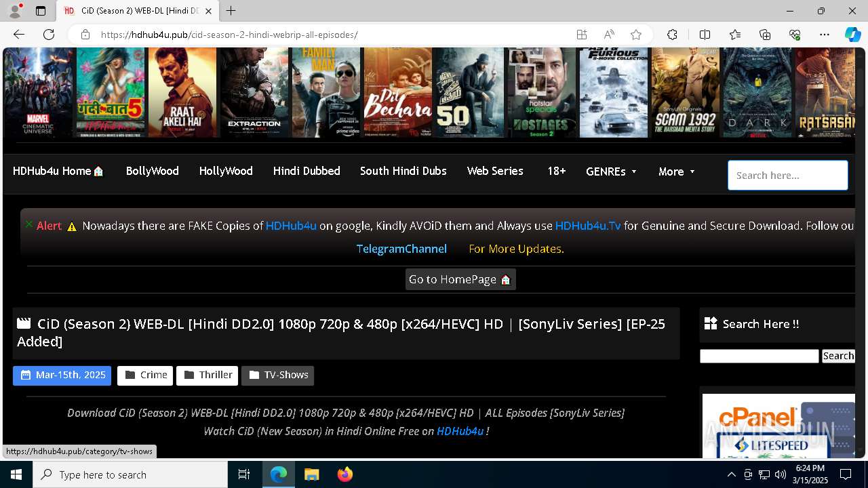Image resolution: width=868 pixels, height=488 pixels.
Task: Dismiss the alert with green X
Action: coord(29,224)
